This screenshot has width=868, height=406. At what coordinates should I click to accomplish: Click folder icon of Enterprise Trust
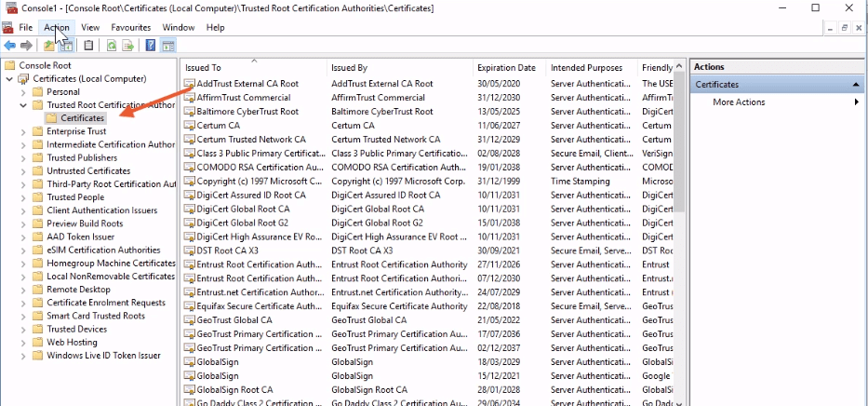37,131
